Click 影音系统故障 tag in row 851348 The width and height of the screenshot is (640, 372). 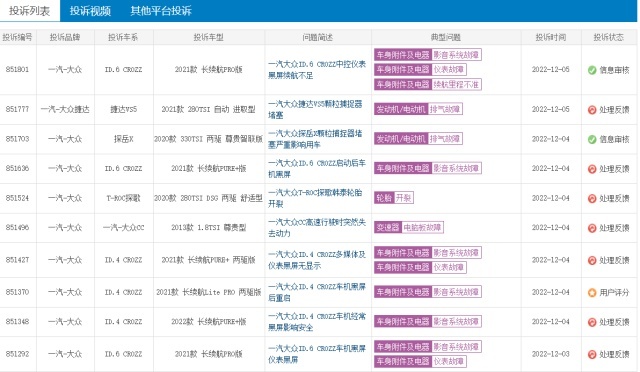coord(428,321)
